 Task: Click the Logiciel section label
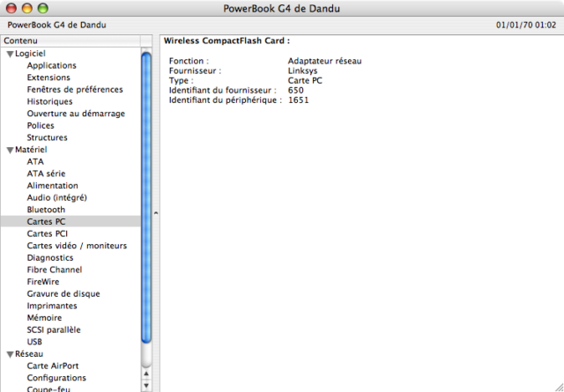coord(30,54)
